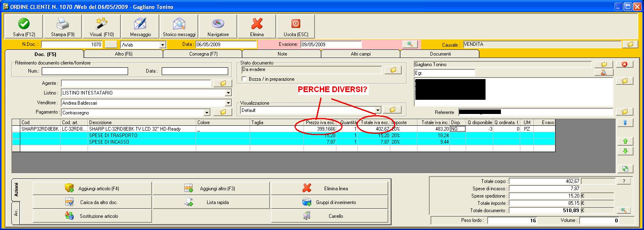Viewport: 644px width, 230px height.
Task: Open the Navigatore tool
Action: 218,27
